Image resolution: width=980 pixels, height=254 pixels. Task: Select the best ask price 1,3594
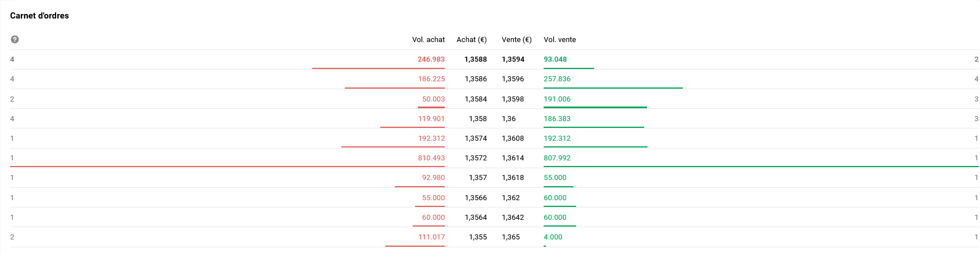pos(513,59)
